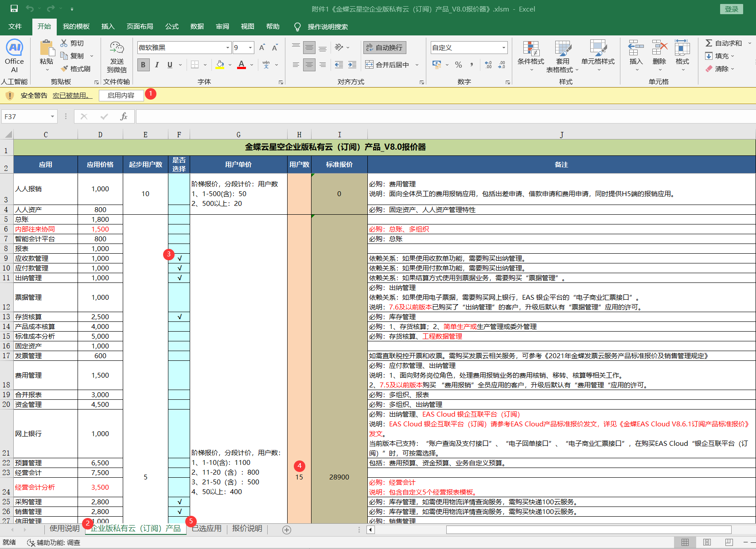Switch to the 公式 ribbon tab

click(172, 27)
